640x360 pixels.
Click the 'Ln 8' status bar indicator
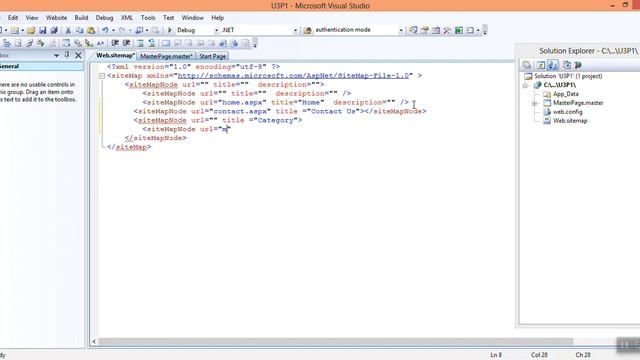[x=496, y=355]
